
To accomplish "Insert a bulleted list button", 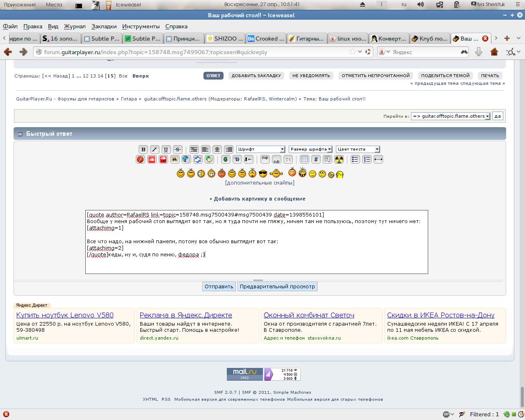I will pyautogui.click(x=355, y=160).
